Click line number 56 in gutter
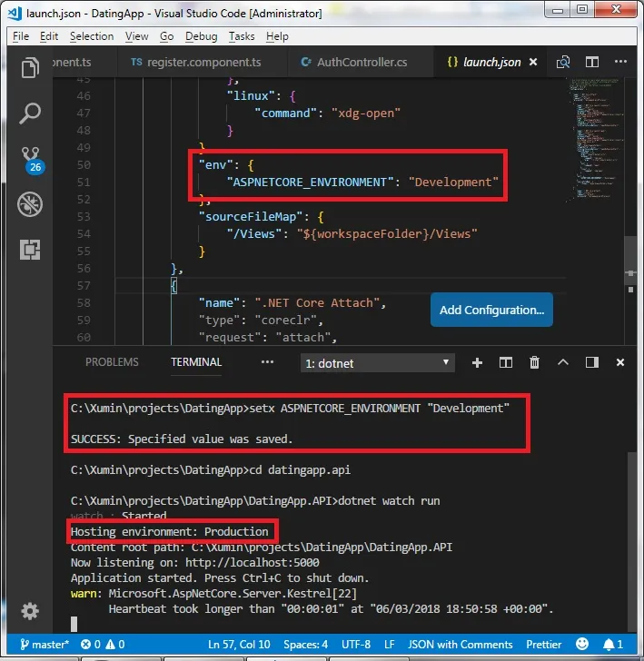Screen dimensions: 644x661 tap(84, 268)
